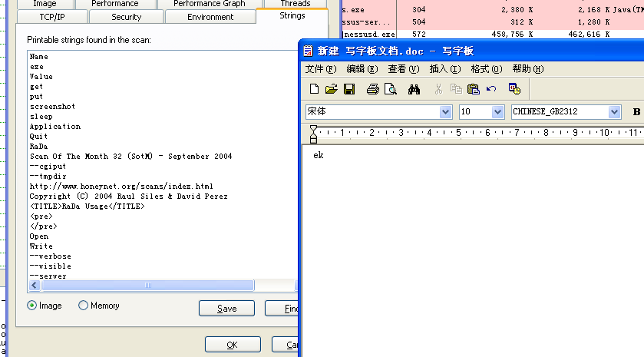The width and height of the screenshot is (644, 357).
Task: Click the font name field showing 宋体
Action: 372,112
